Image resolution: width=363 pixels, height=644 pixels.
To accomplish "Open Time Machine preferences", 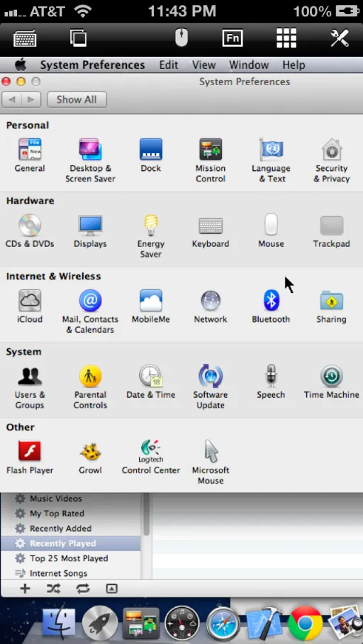I will (331, 382).
